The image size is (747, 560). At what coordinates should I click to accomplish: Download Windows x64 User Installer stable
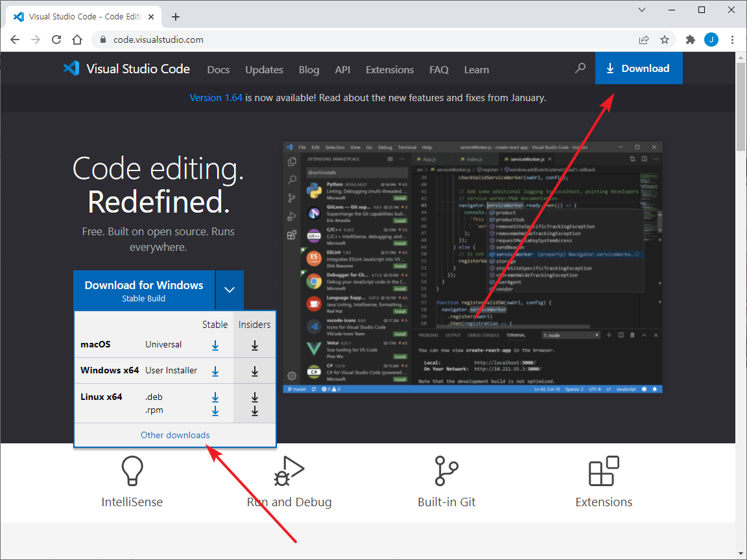215,371
